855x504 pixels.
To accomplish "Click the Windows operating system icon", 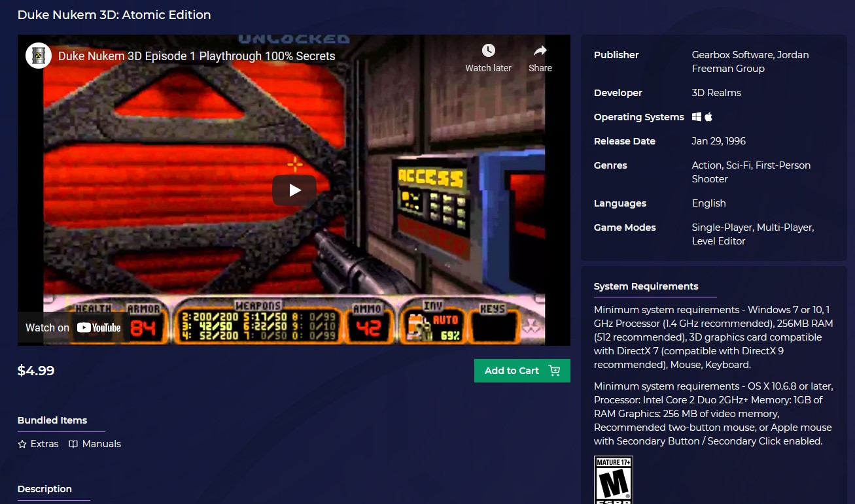I will 697,117.
